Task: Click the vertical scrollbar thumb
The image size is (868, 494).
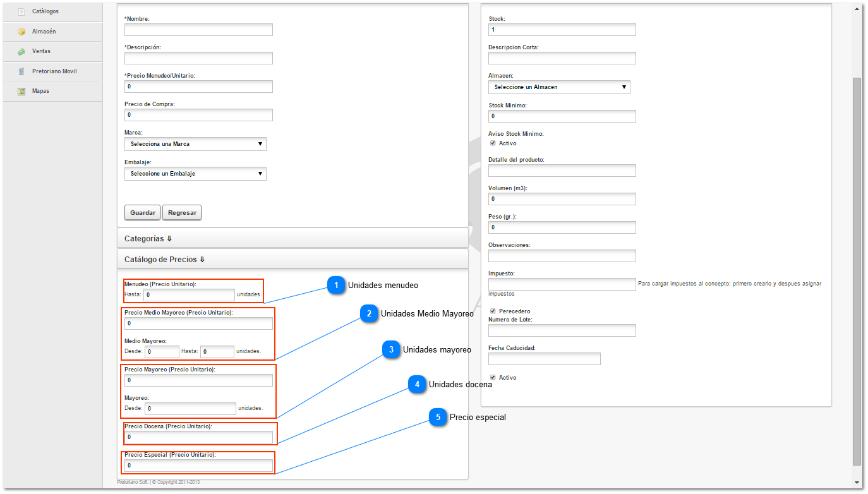Action: tap(857, 272)
